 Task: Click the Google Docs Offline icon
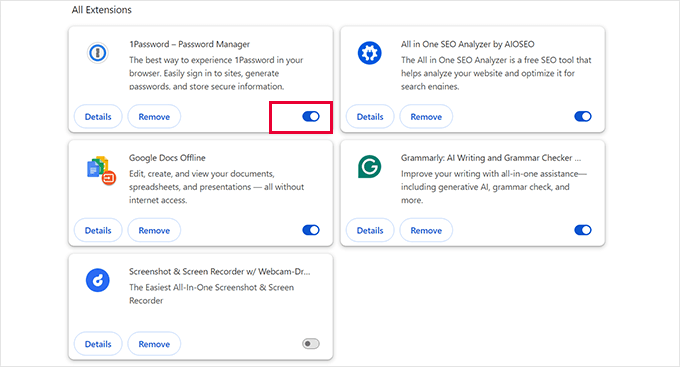[101, 170]
